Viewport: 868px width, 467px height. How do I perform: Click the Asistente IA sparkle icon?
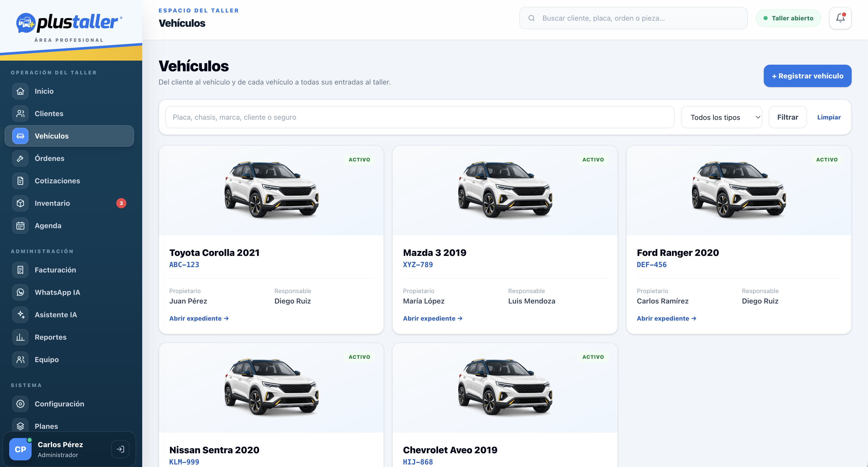[20, 315]
